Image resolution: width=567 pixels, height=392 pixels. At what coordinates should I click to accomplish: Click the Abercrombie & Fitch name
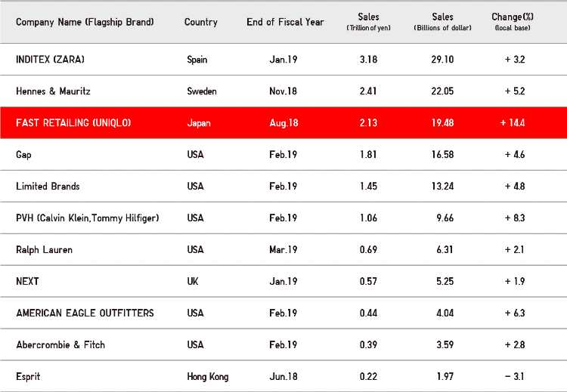coord(60,345)
